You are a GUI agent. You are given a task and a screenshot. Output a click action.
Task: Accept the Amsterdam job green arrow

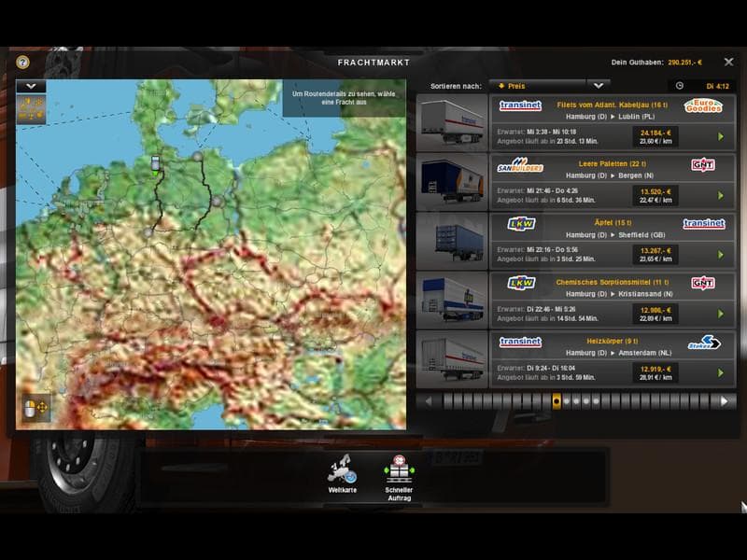tap(721, 372)
